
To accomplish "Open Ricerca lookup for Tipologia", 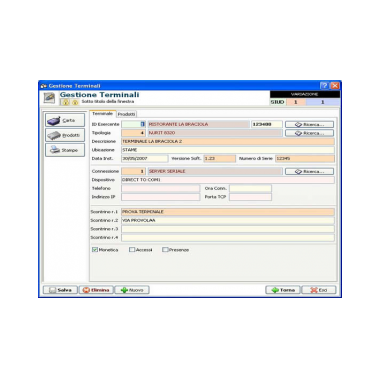I will pos(309,133).
